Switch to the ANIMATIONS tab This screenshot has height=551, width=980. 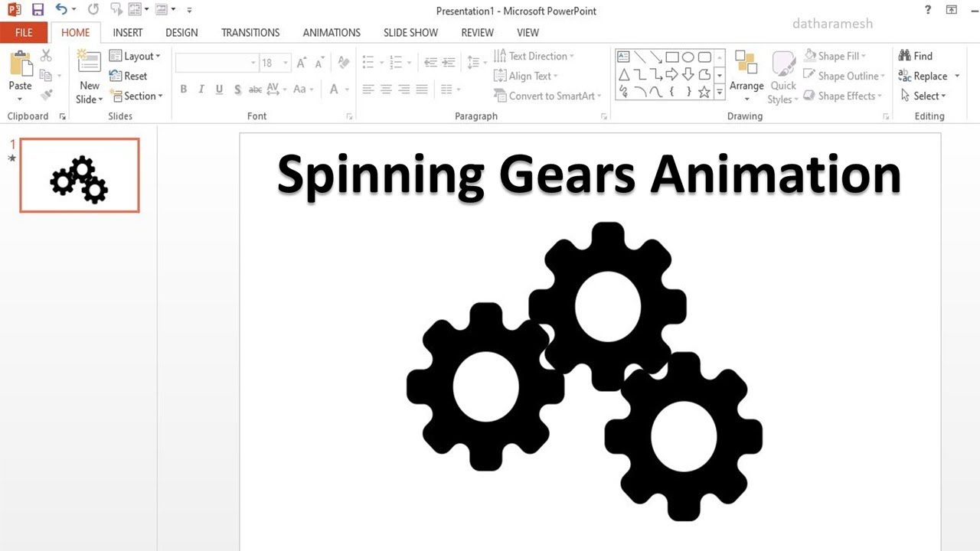point(332,32)
